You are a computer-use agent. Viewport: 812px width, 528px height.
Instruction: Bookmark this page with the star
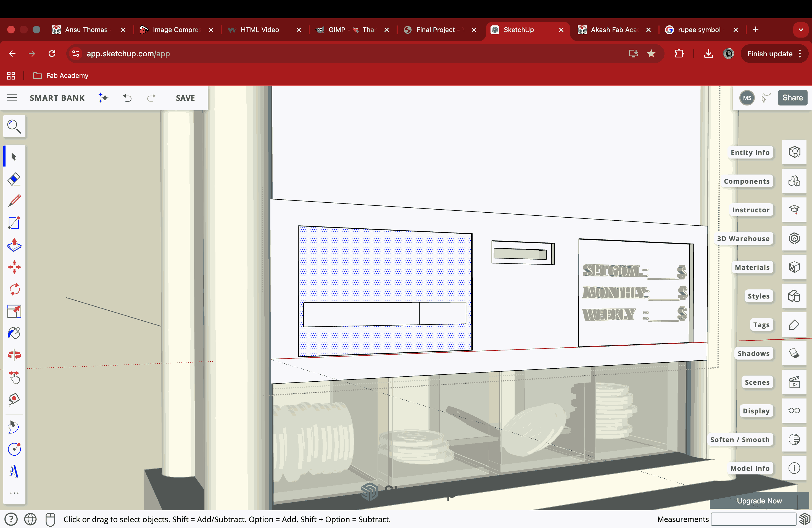(x=651, y=54)
